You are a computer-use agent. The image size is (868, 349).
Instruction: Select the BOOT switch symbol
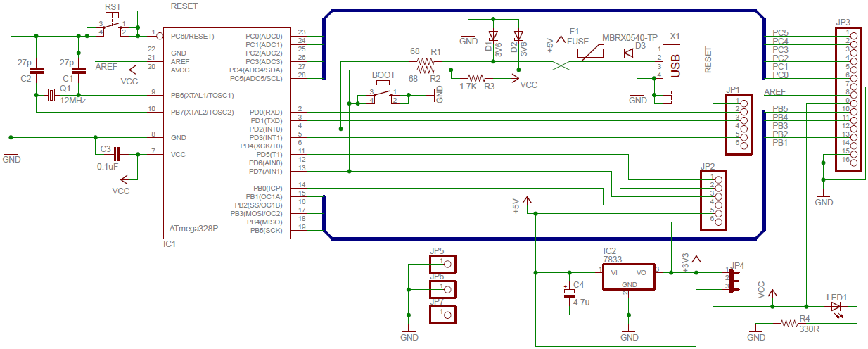point(383,95)
